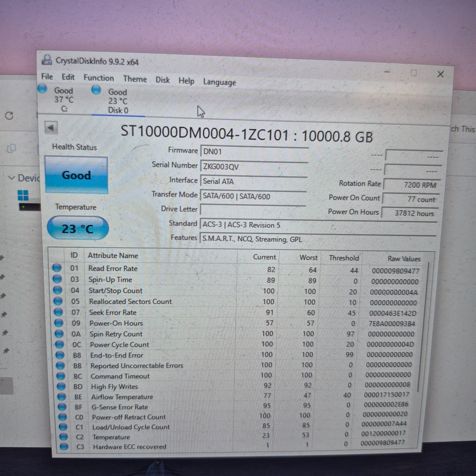The image size is (476, 476).
Task: Click the 23 °C temperature button
Action: (78, 228)
